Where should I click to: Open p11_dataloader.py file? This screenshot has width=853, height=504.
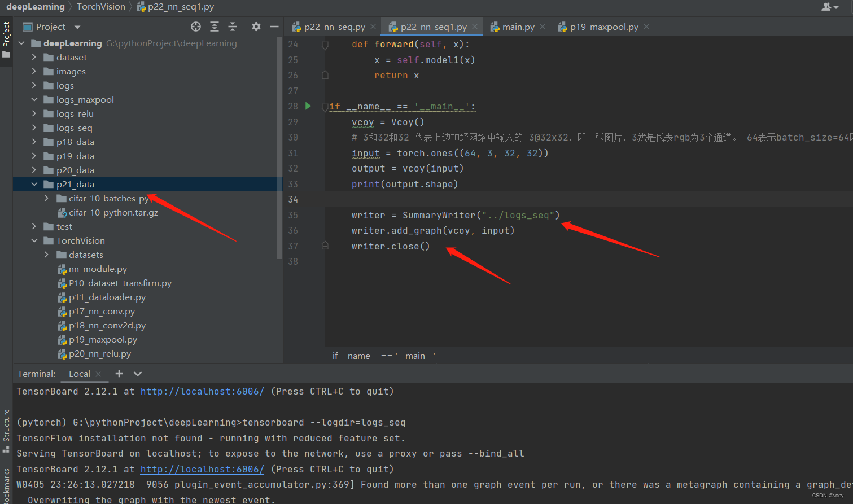point(107,297)
